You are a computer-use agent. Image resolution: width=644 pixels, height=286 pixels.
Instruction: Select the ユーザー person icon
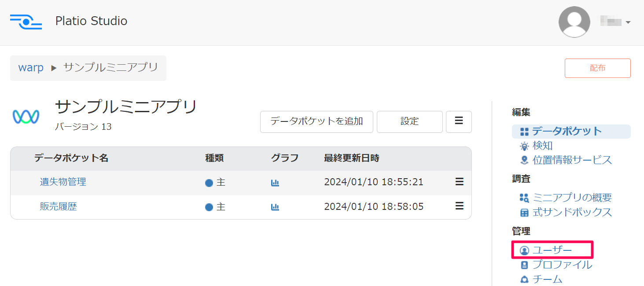(x=524, y=249)
